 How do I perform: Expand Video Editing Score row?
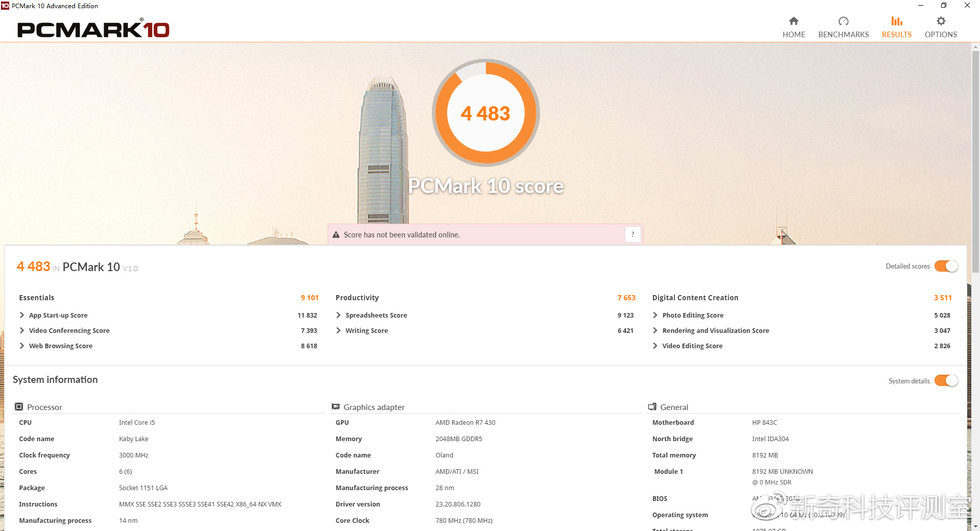pyautogui.click(x=655, y=346)
